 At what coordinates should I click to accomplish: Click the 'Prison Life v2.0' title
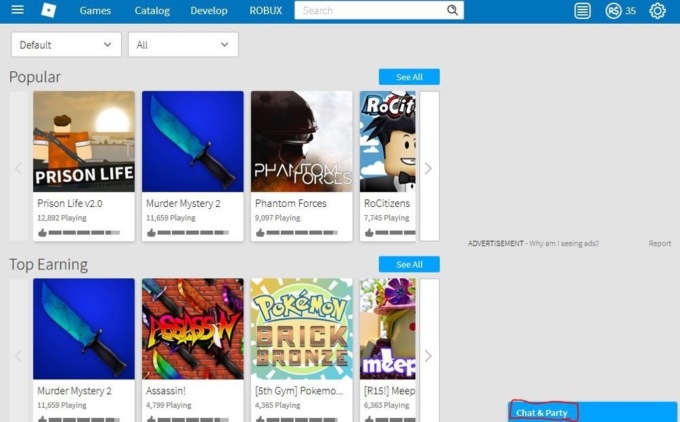pos(70,203)
